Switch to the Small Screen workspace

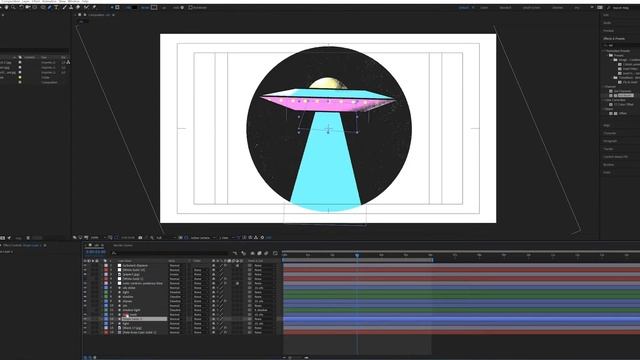[532, 7]
